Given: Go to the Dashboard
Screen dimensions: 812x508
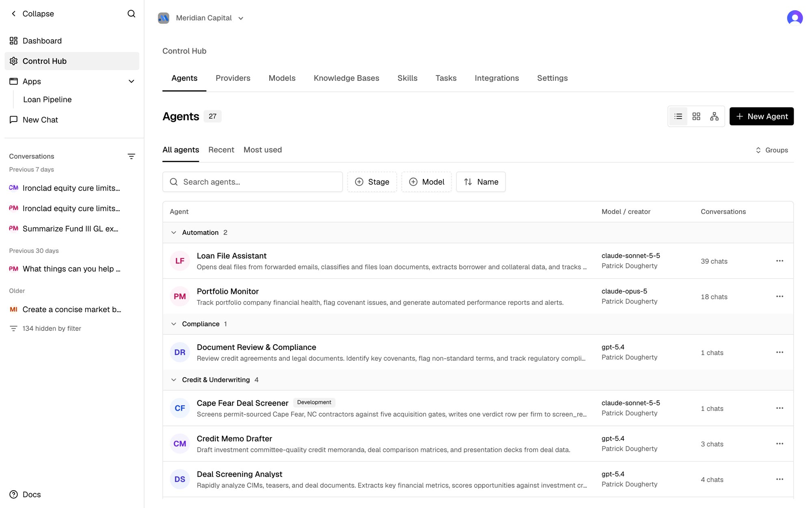Looking at the screenshot, I should (x=72, y=41).
